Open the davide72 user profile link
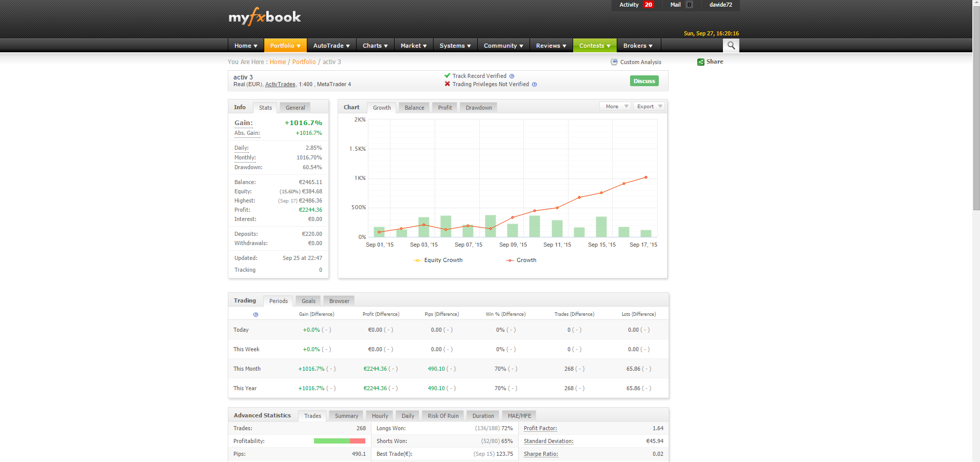 721,5
